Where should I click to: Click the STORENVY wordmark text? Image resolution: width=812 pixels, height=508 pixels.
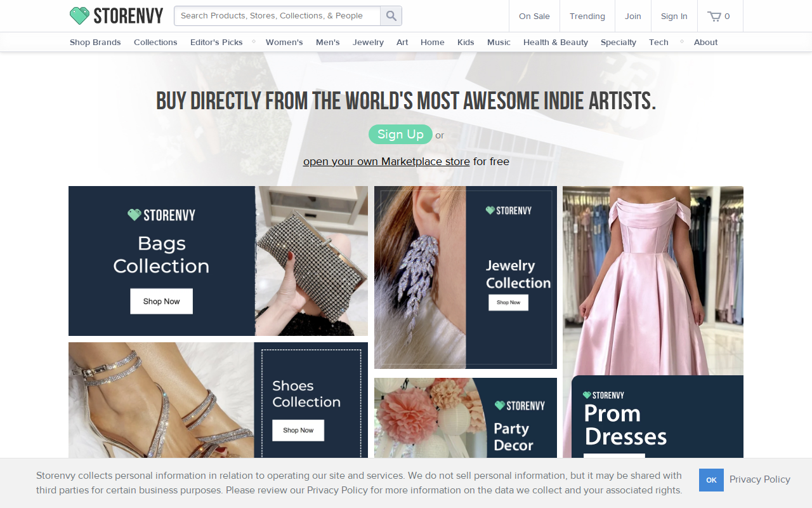(128, 16)
